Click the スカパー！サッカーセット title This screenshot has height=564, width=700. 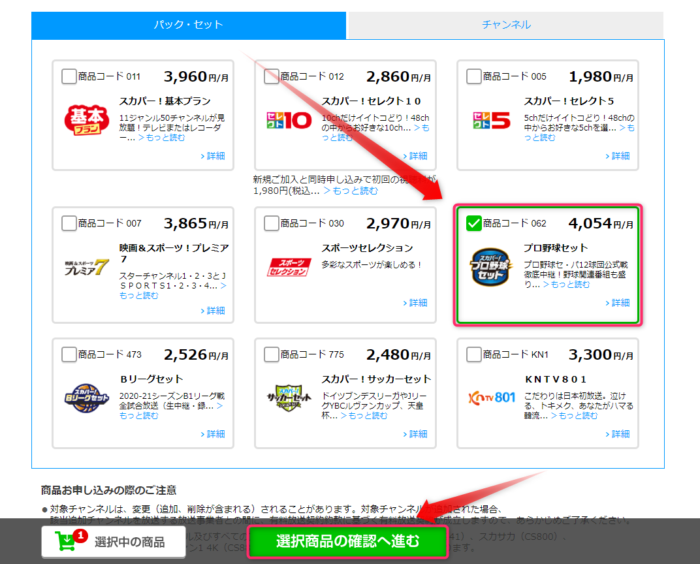point(376,379)
